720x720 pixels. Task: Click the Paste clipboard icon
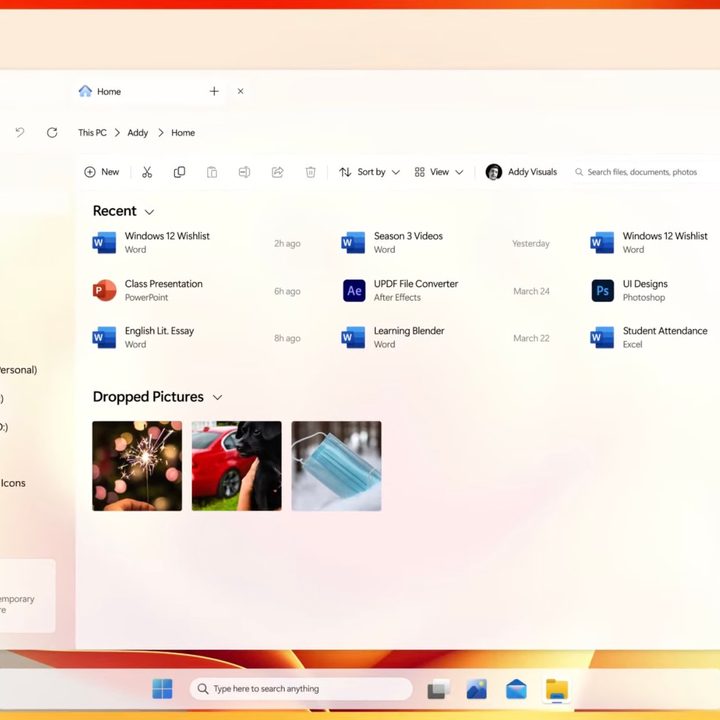pyautogui.click(x=212, y=172)
